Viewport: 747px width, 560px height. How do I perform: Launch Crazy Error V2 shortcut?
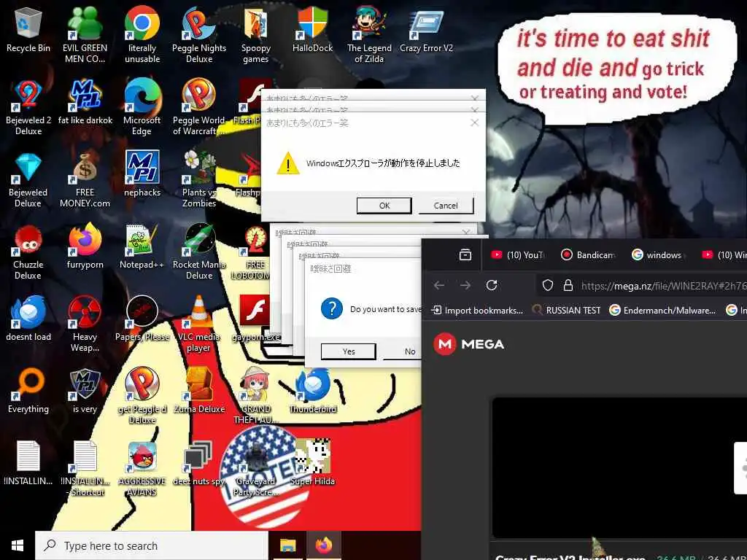tap(426, 29)
